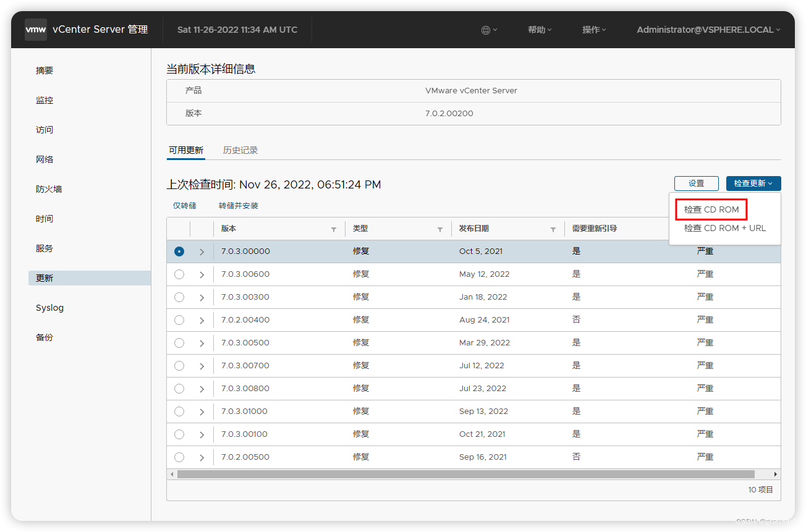Click the release date Sep 13, 2022
The width and height of the screenshot is (806, 532).
click(x=483, y=412)
